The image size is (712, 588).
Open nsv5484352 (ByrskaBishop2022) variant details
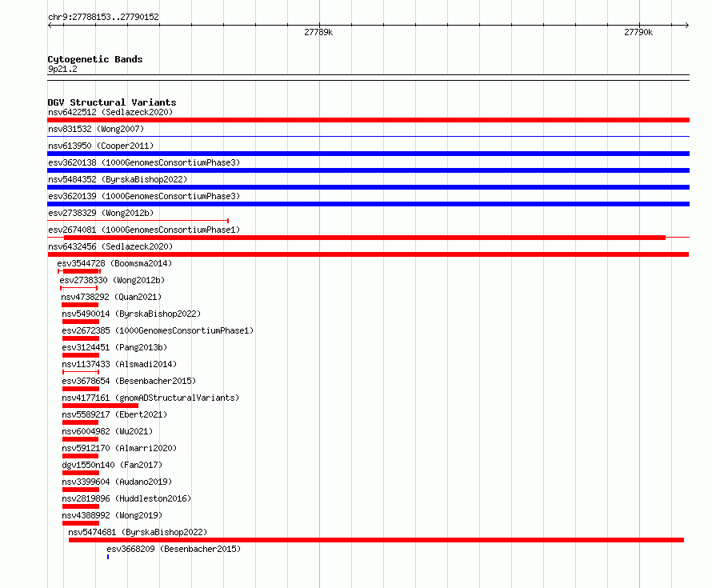click(x=118, y=179)
